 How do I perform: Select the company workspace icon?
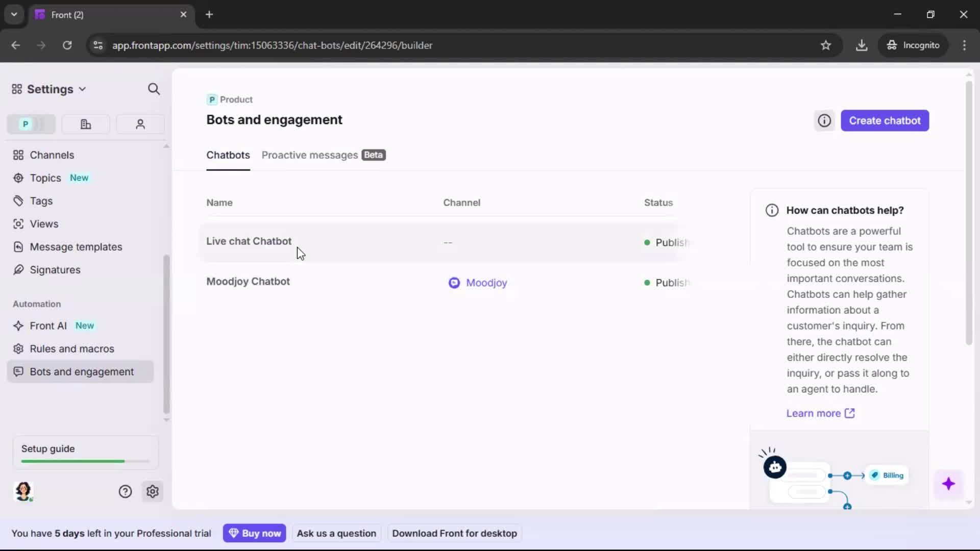(85, 124)
